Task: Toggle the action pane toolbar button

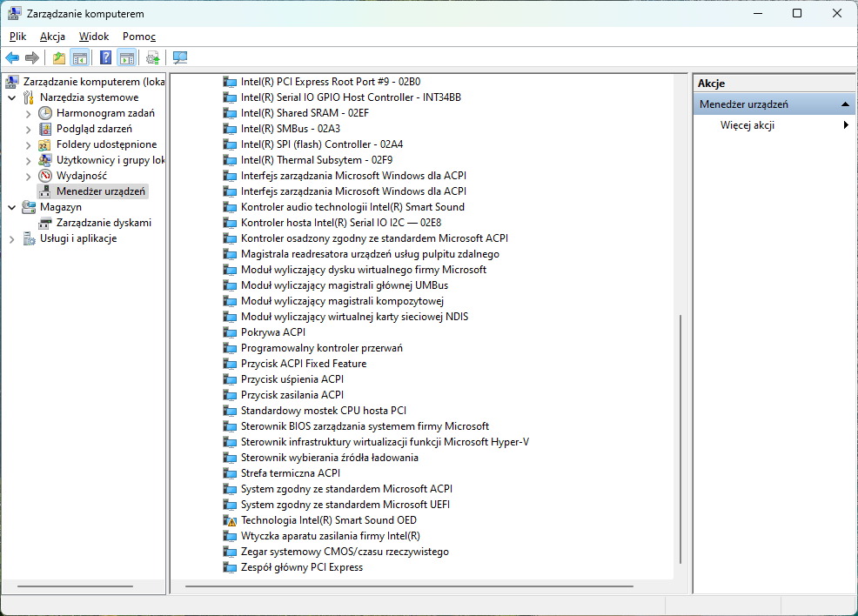Action: pos(127,57)
